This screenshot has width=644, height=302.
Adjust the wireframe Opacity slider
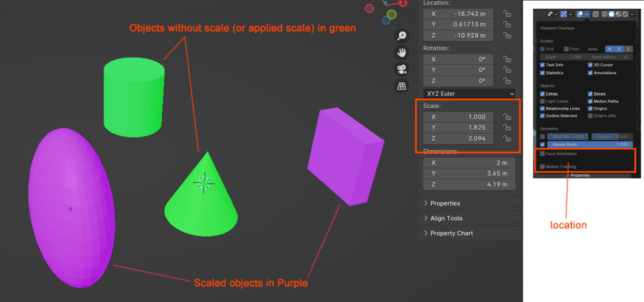tap(612, 136)
